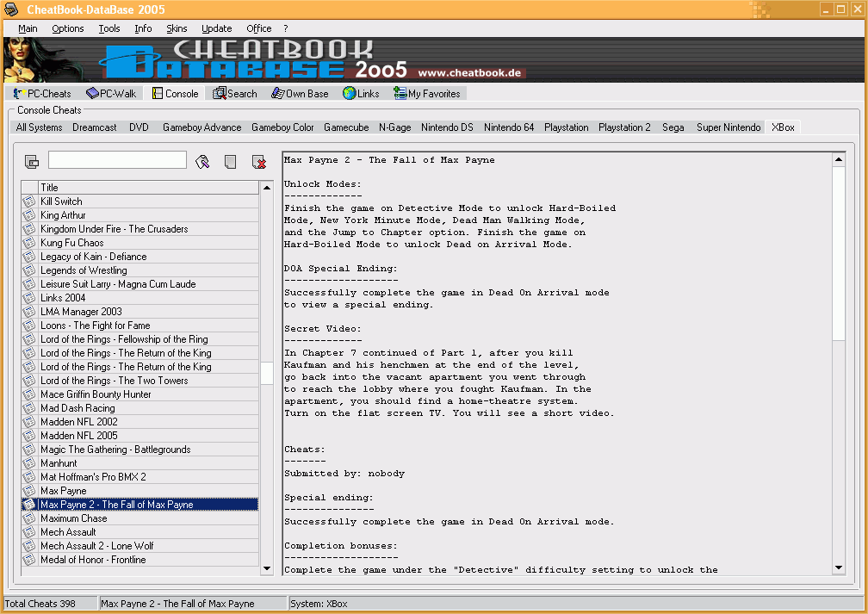This screenshot has width=868, height=614.
Task: Select Madden NFL 2005 in the list
Action: pyautogui.click(x=79, y=436)
